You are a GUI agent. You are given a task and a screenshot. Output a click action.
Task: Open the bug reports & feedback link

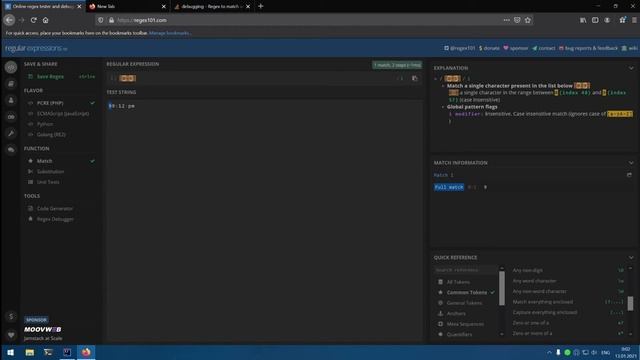pyautogui.click(x=588, y=48)
